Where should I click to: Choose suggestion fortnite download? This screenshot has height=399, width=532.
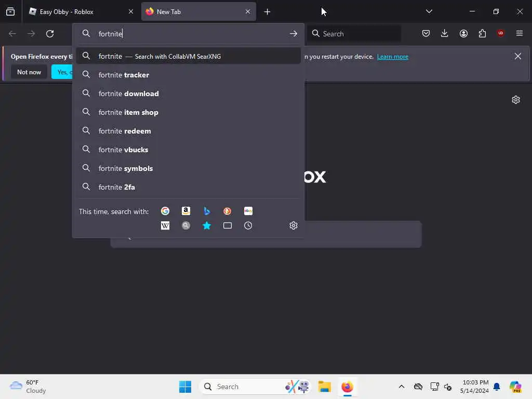pyautogui.click(x=188, y=94)
